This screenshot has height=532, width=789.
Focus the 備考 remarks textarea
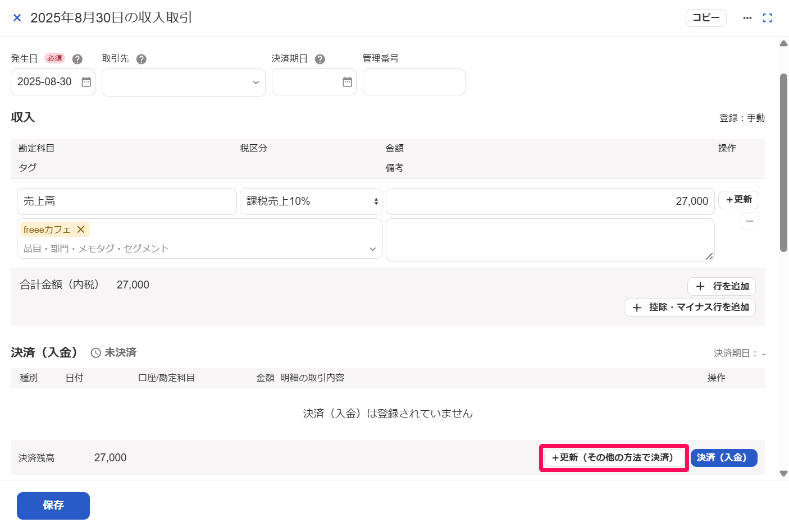click(550, 240)
